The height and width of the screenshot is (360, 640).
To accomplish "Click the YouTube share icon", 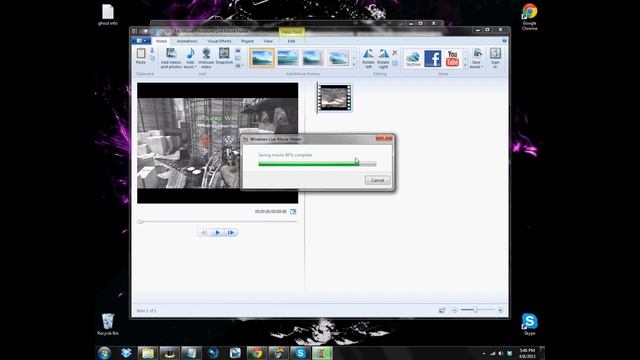I will [x=452, y=58].
